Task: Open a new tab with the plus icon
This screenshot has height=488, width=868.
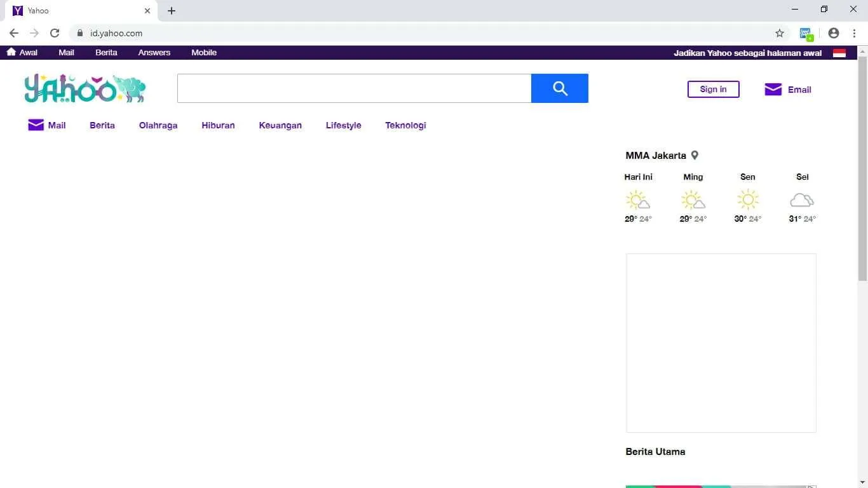Action: coord(172,11)
